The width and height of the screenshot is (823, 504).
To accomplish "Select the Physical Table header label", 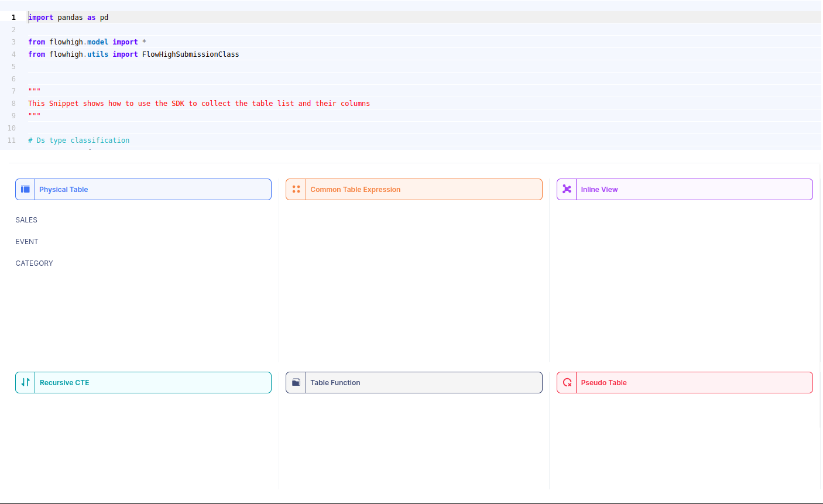I will pos(63,190).
